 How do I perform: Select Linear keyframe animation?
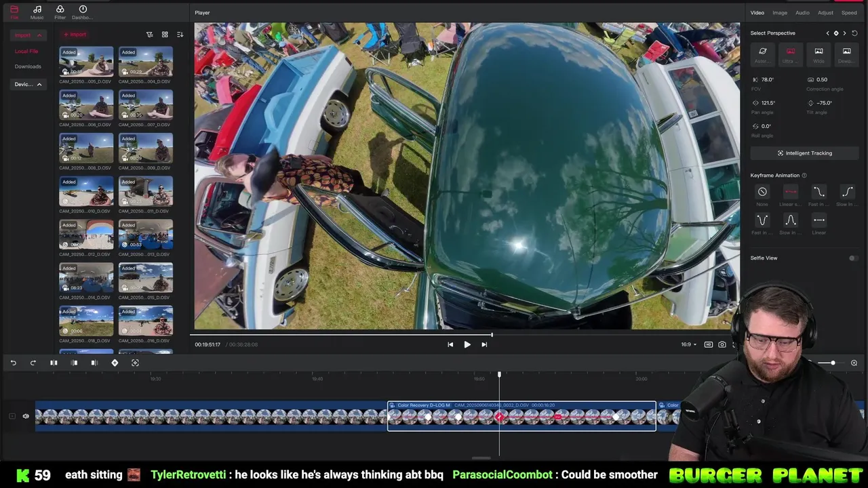pyautogui.click(x=818, y=221)
